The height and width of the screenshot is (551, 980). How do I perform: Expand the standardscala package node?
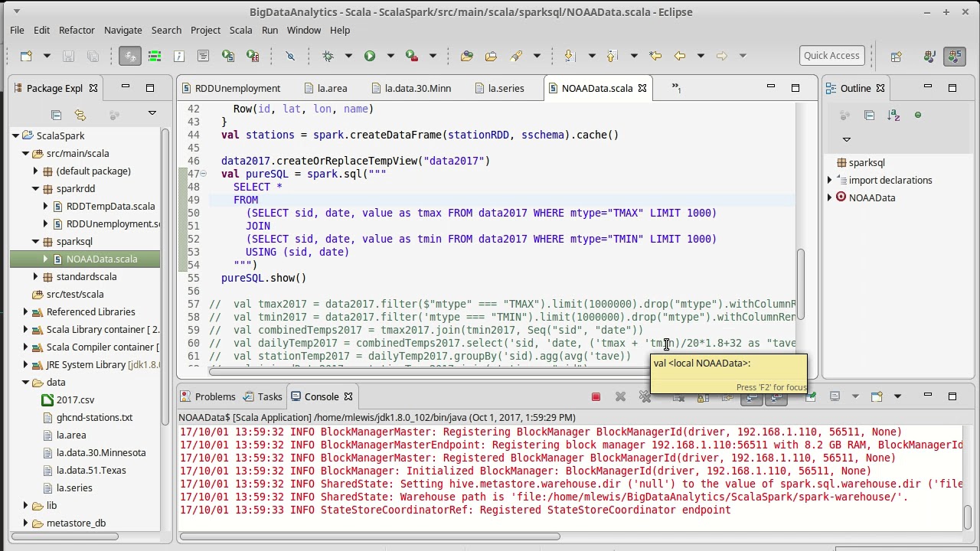35,276
